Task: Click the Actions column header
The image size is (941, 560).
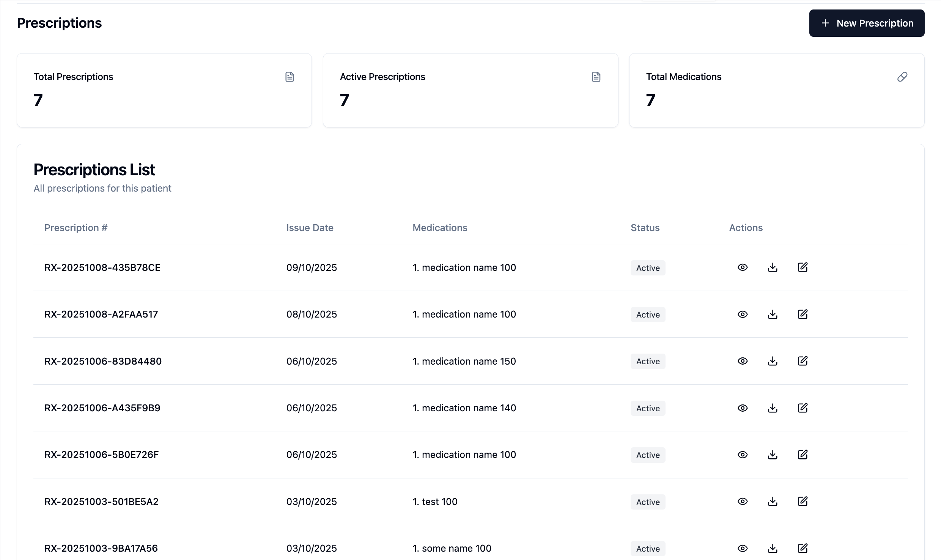Action: coord(746,228)
